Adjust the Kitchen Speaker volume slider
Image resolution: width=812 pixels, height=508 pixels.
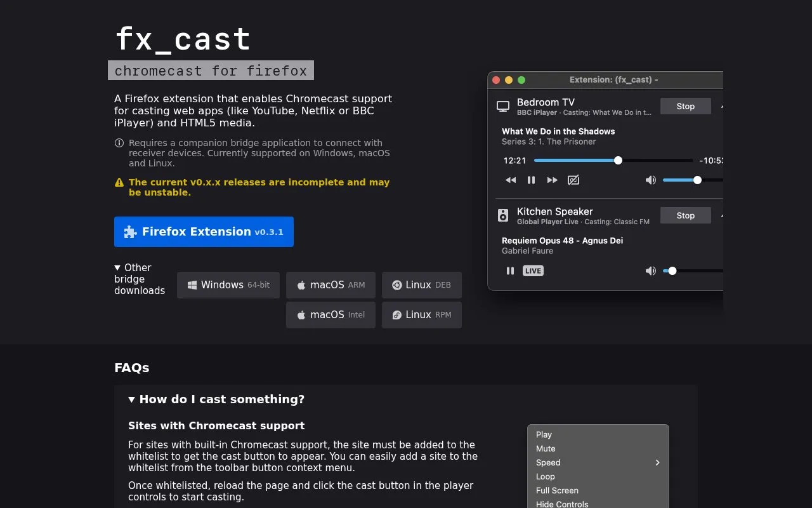[x=693, y=271]
